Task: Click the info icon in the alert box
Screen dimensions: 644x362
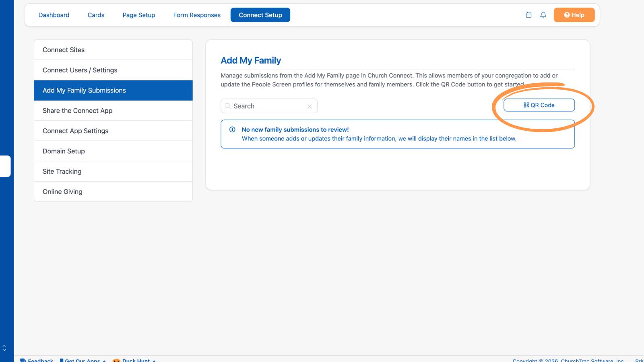Action: tap(232, 130)
